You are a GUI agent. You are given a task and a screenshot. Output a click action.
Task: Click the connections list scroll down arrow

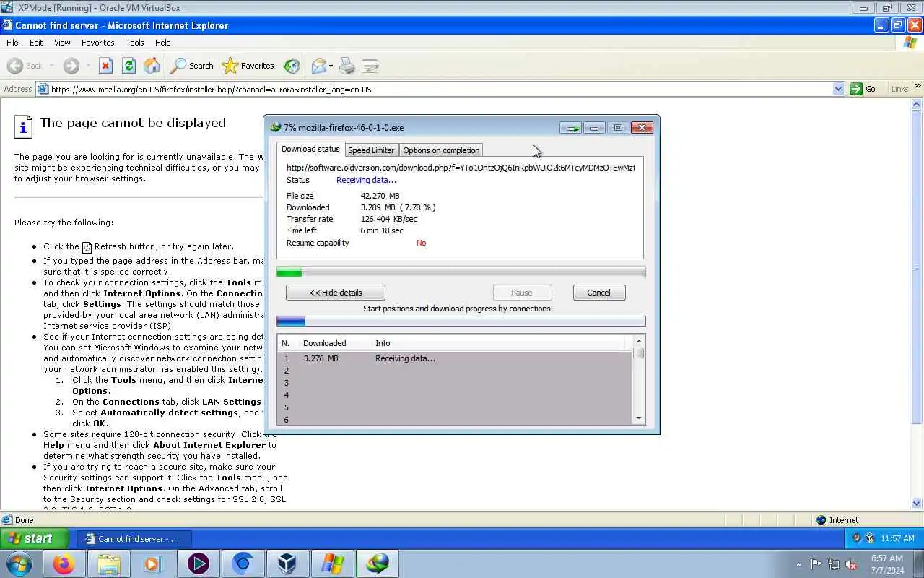click(639, 419)
